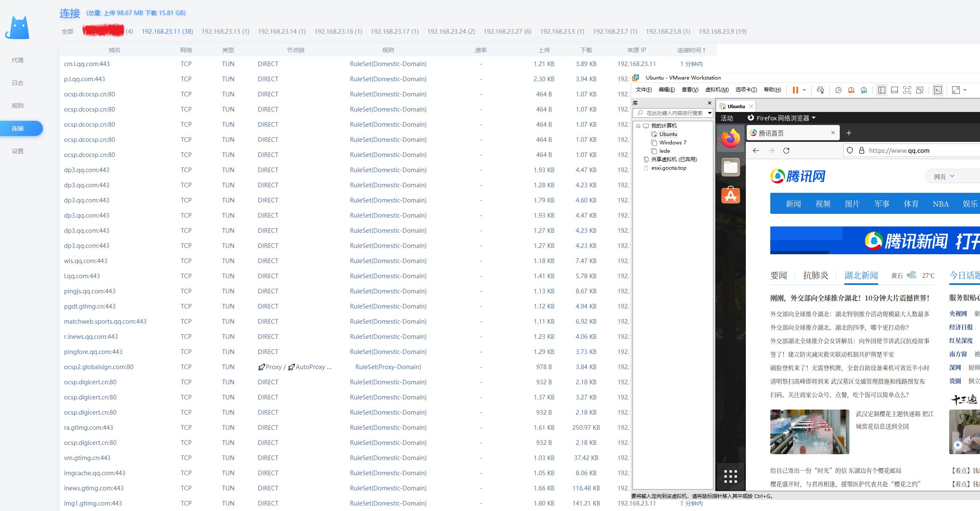The width and height of the screenshot is (980, 511).
Task: Open the VMware Snapshot Manager
Action: 864,90
